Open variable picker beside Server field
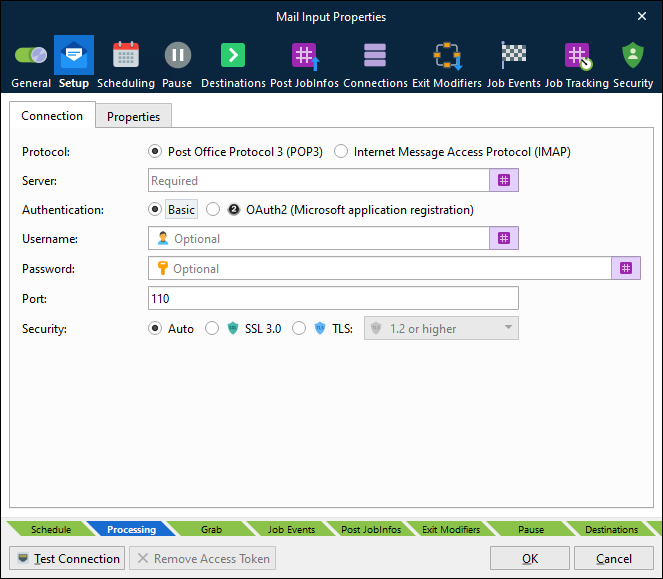 (504, 180)
